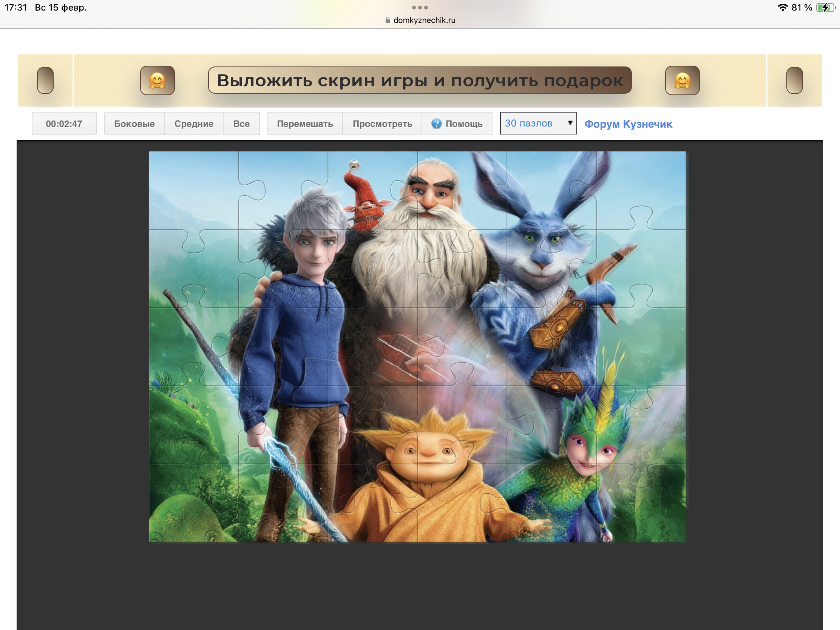Tap the battery icon in status bar
The height and width of the screenshot is (630, 840).
(825, 8)
